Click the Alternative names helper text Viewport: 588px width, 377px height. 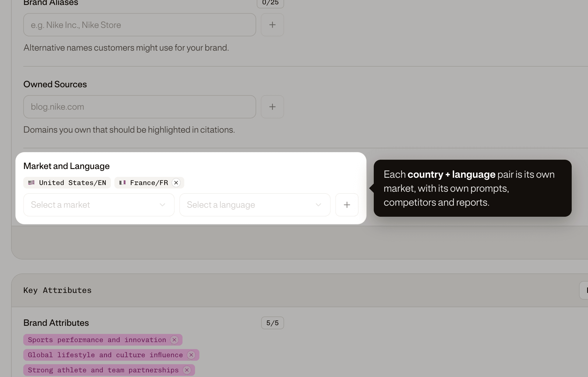click(126, 48)
